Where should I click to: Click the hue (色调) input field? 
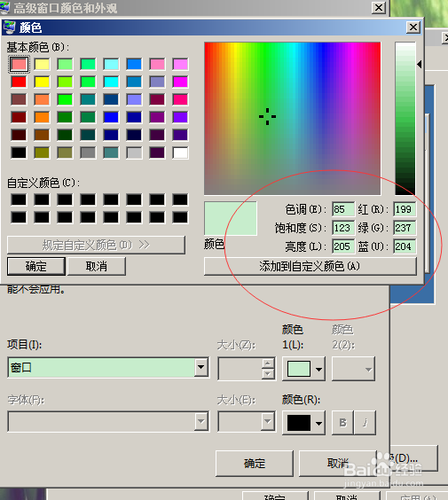pos(343,209)
